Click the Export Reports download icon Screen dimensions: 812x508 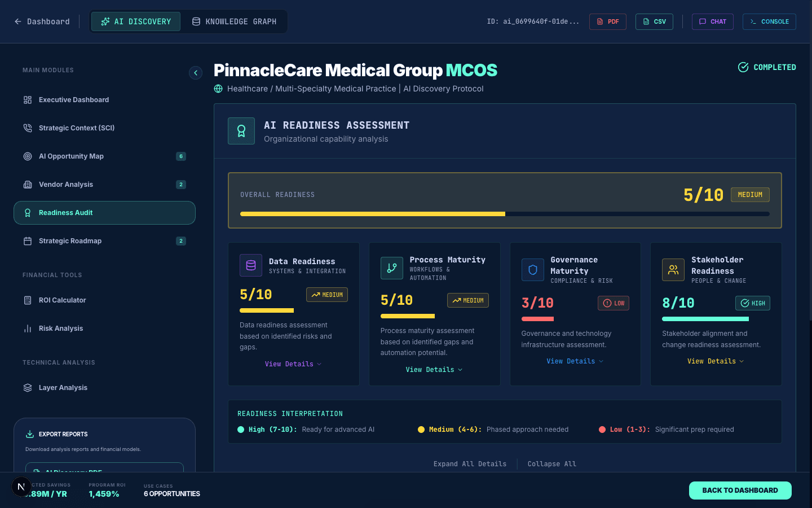tap(30, 434)
